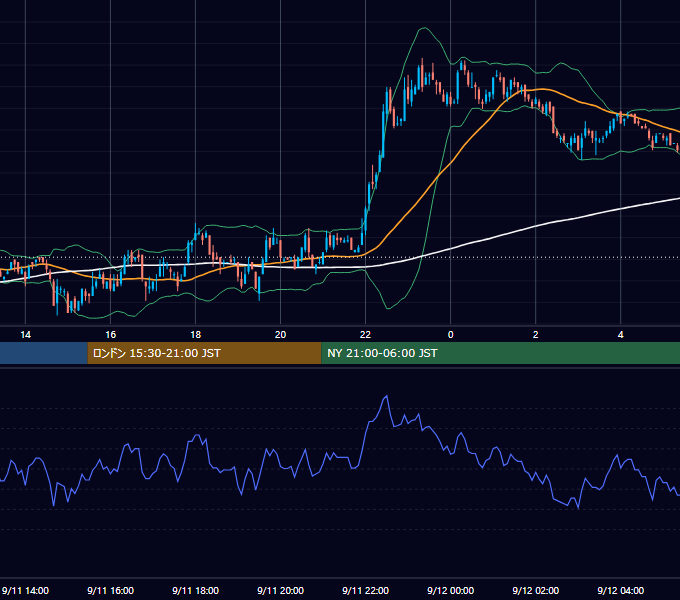Click the time axis label 20

(x=281, y=335)
